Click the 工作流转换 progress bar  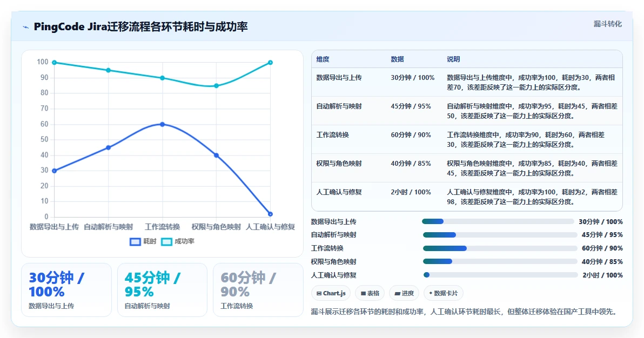point(500,248)
